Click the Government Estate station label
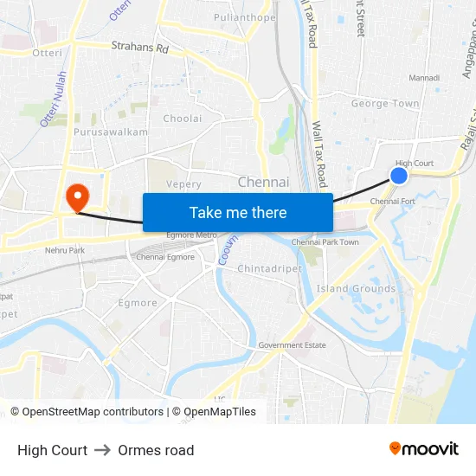The height and width of the screenshot is (476, 476). tap(292, 345)
